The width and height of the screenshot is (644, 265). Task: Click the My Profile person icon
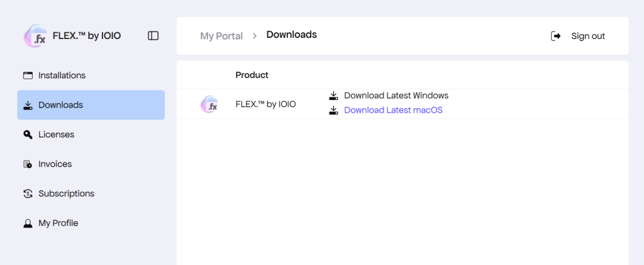(28, 223)
